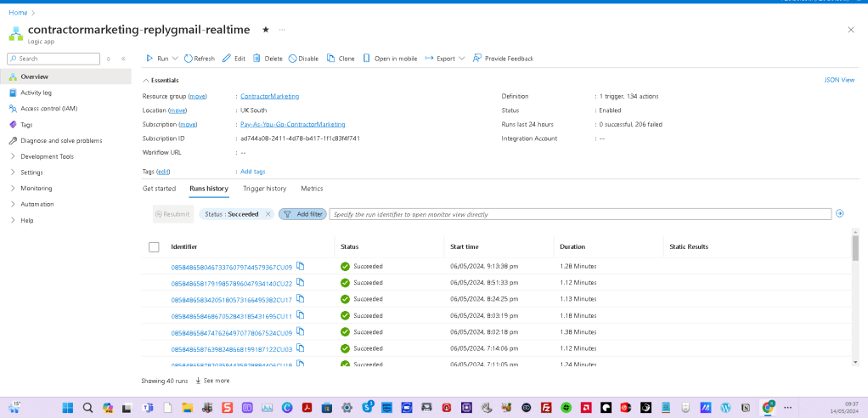Viewport: 868px width, 418px height.
Task: Open Windows Start menu
Action: click(x=68, y=408)
